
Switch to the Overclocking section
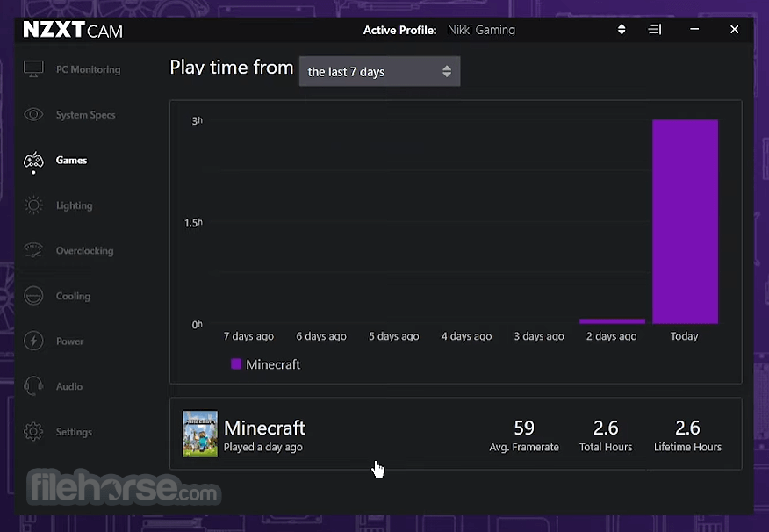[x=85, y=250]
